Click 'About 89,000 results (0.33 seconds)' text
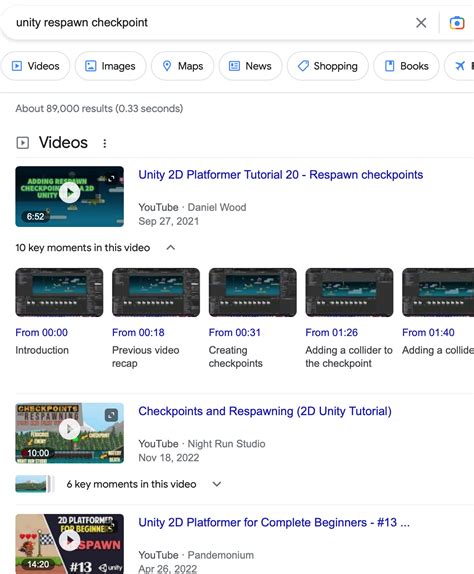The width and height of the screenshot is (474, 574). tap(99, 109)
